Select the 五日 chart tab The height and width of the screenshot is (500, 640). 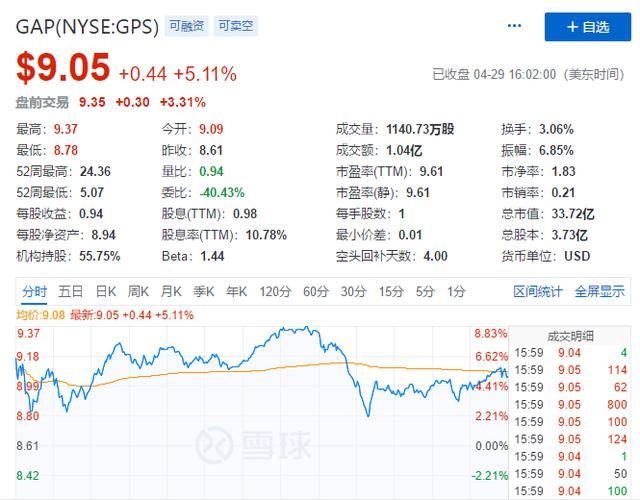coord(70,292)
